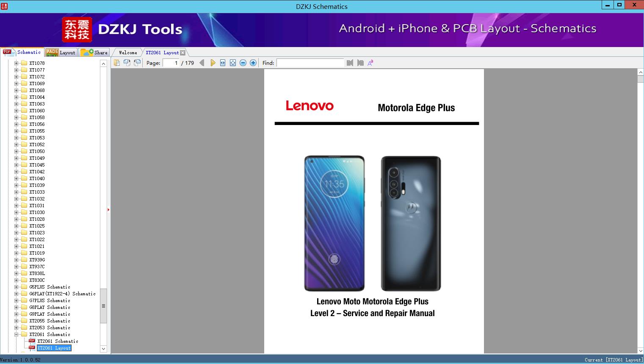This screenshot has width=644, height=364.
Task: Expand the XT2055 Schematic node
Action: point(16,321)
